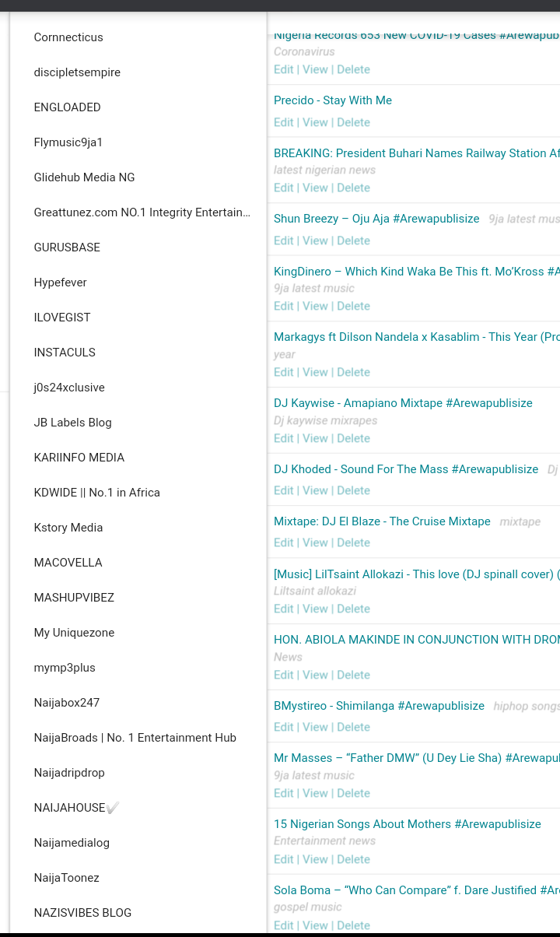The width and height of the screenshot is (560, 937).
Task: View the Markagys This Year post
Action: [x=315, y=372]
